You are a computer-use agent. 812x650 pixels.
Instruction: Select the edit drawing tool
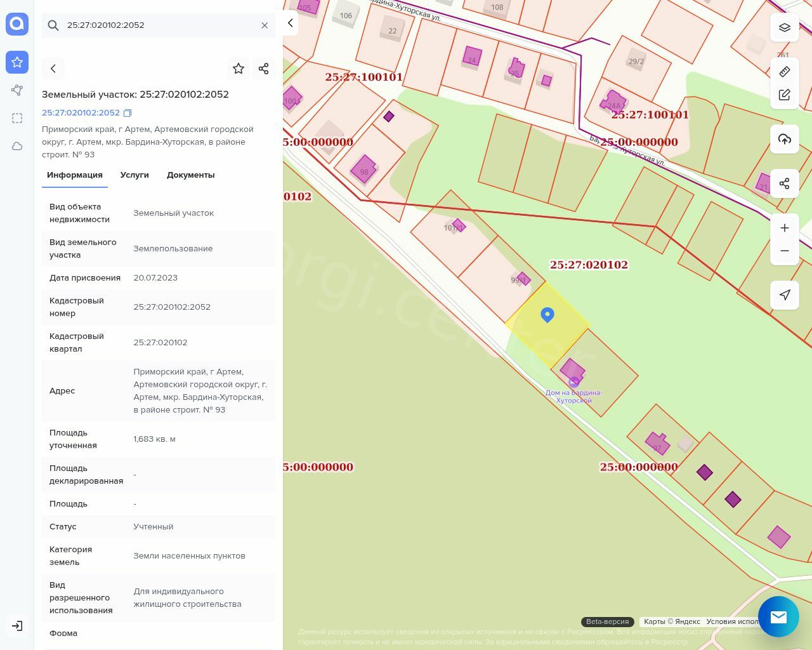pyautogui.click(x=785, y=95)
